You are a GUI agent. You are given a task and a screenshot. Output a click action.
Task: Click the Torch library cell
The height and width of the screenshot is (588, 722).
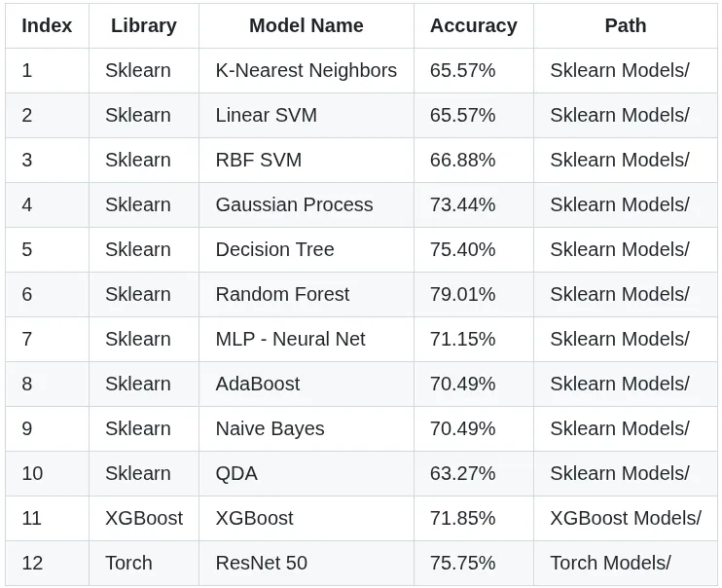[128, 563]
